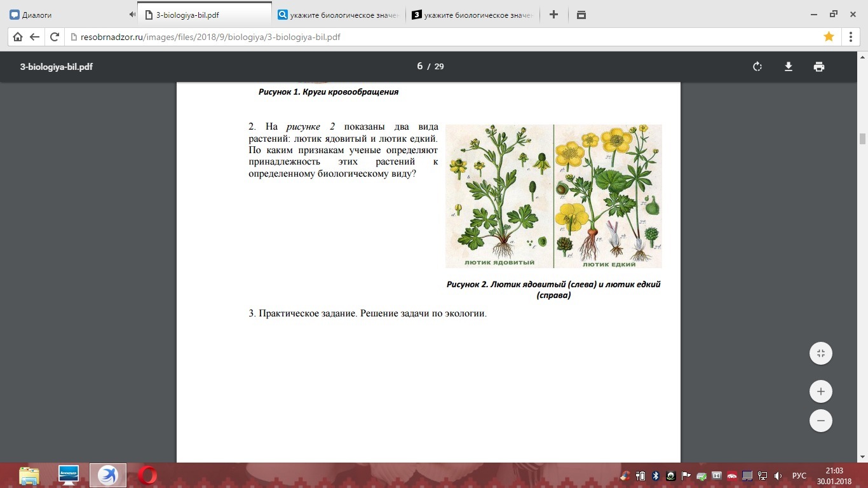This screenshot has width=868, height=488.
Task: Open the printer with green checkmark tray icon
Action: tap(702, 475)
